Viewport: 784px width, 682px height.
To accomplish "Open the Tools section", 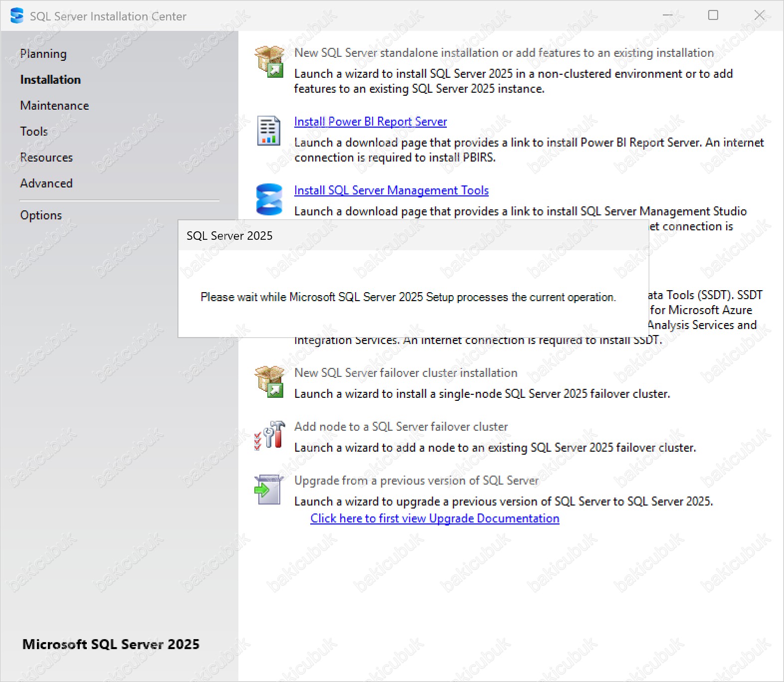I will click(34, 132).
